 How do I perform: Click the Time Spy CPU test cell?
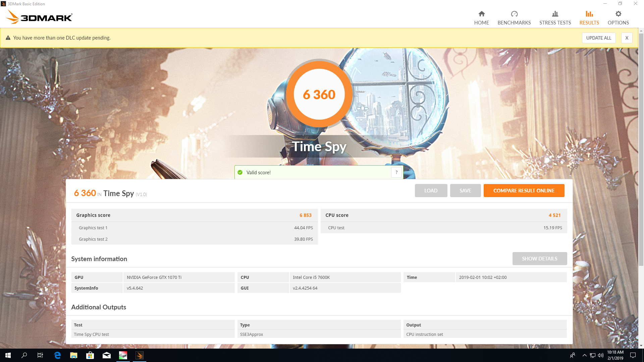coord(153,334)
